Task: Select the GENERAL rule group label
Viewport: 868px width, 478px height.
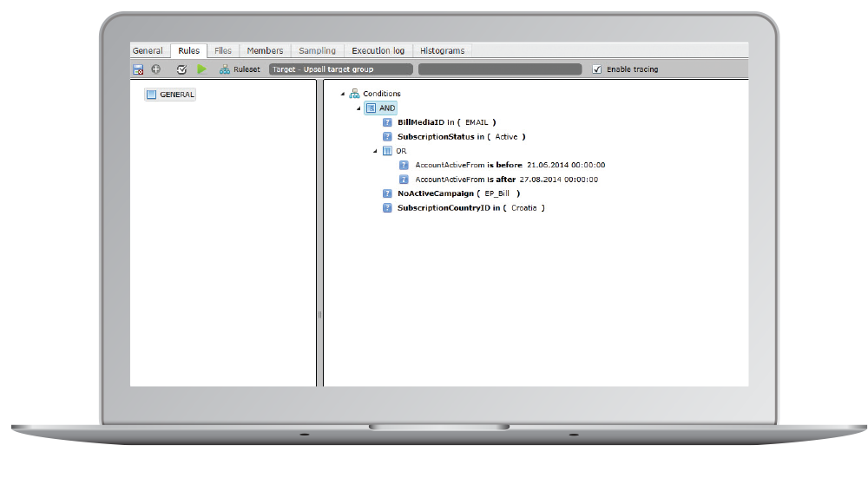Action: coord(177,95)
